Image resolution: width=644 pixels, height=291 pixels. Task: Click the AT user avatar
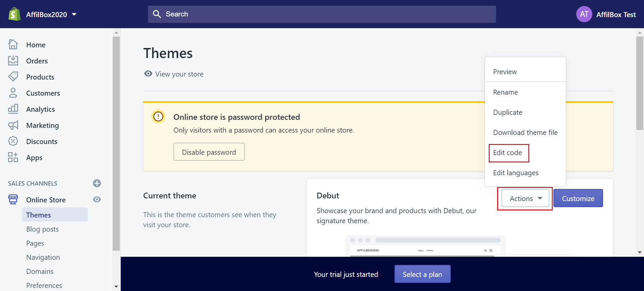(584, 14)
